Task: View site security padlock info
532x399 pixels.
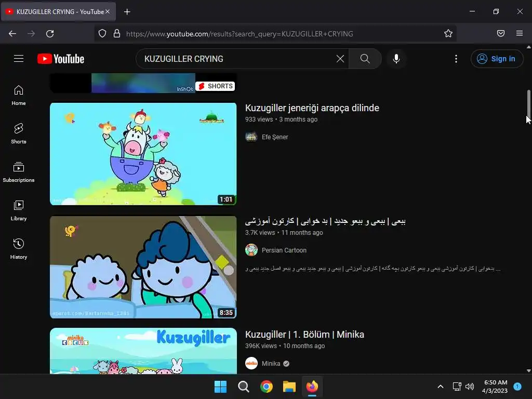Action: [x=117, y=34]
